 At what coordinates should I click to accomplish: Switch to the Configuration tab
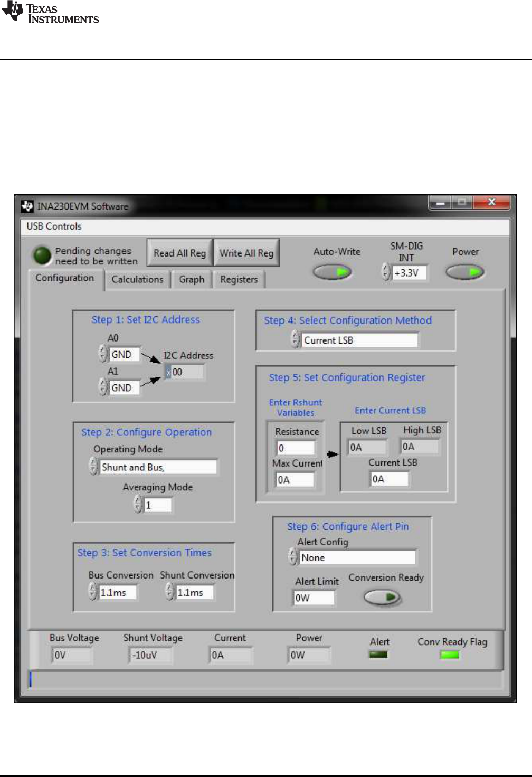click(x=65, y=278)
